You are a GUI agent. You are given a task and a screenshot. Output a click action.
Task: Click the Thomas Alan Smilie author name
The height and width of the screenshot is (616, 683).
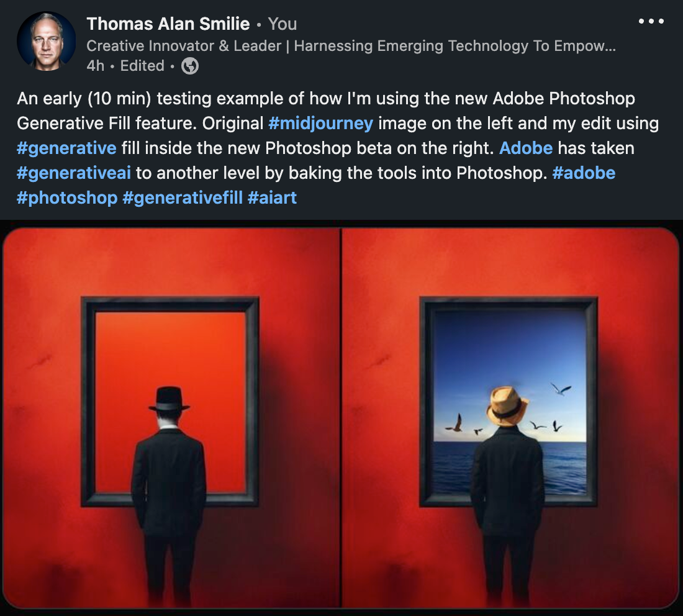pos(168,24)
